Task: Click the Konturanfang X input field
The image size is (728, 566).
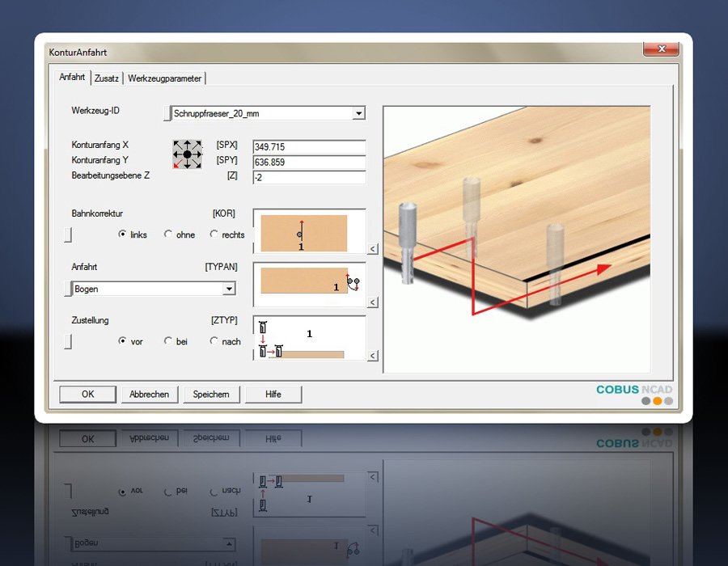Action: [309, 147]
